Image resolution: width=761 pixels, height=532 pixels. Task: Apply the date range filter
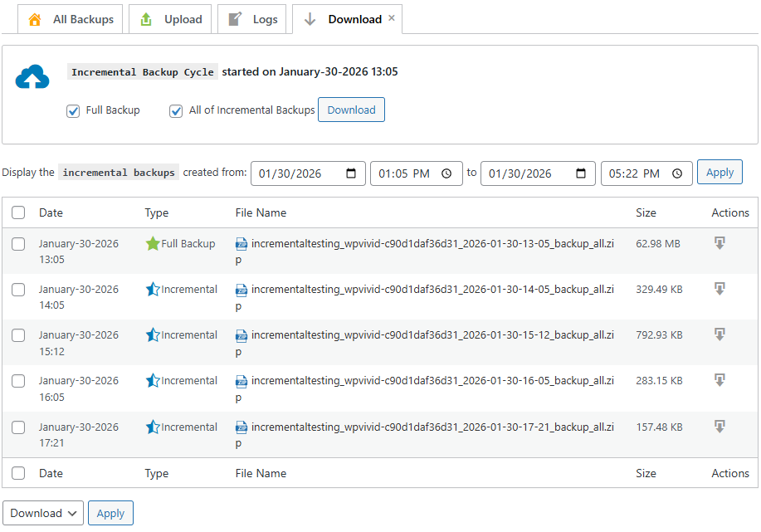719,172
